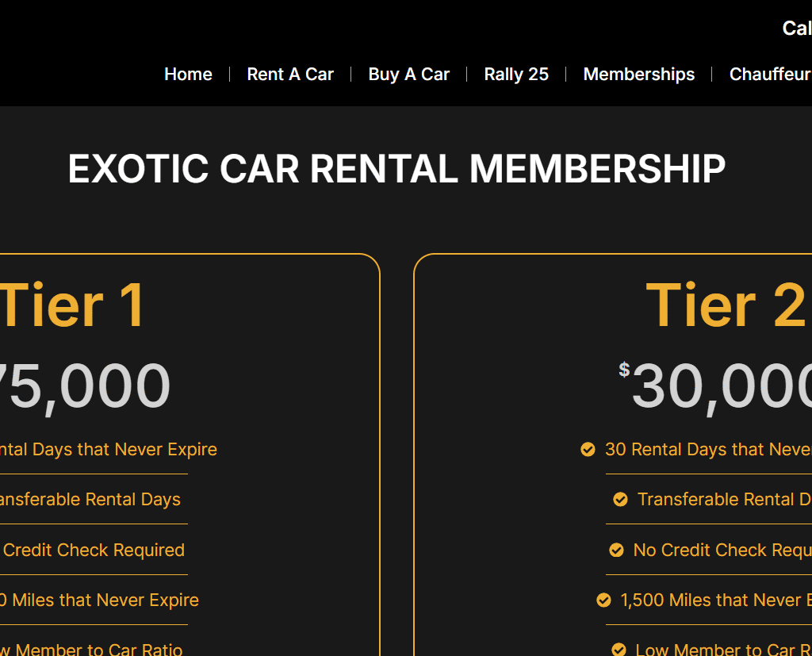Click the checkmark icon beside 30 Rental Days
This screenshot has width=812, height=656.
(588, 450)
